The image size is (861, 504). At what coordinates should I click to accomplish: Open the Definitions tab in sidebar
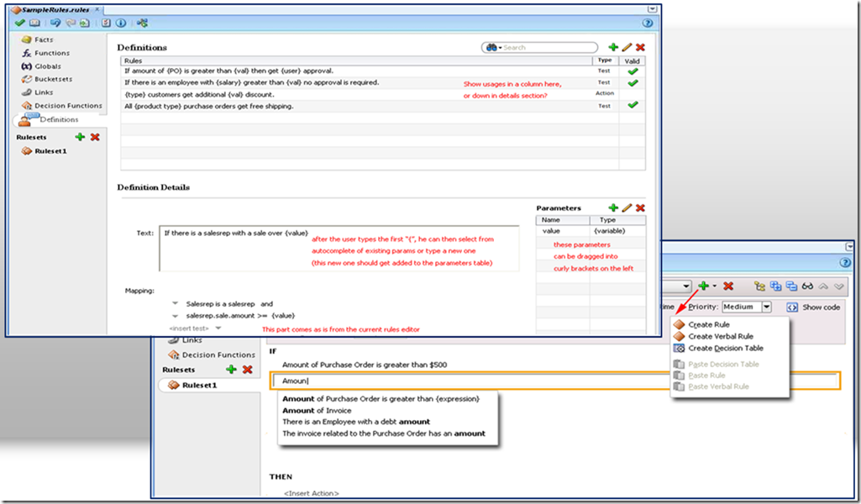[59, 119]
